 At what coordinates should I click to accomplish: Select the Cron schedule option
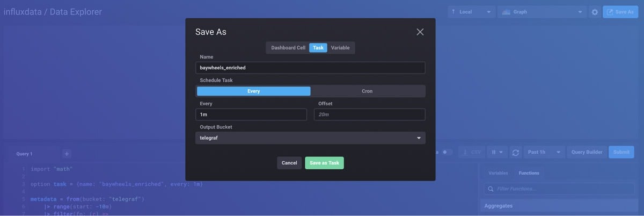[x=367, y=91]
